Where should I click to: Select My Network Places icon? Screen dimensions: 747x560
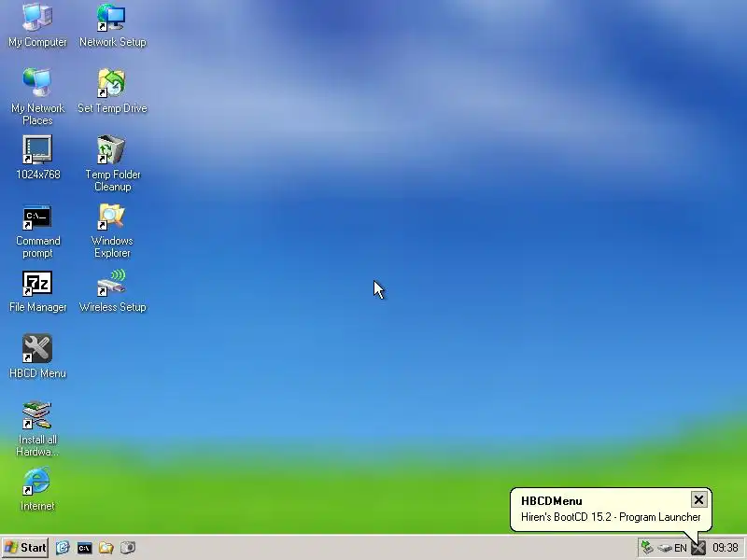pos(37,97)
